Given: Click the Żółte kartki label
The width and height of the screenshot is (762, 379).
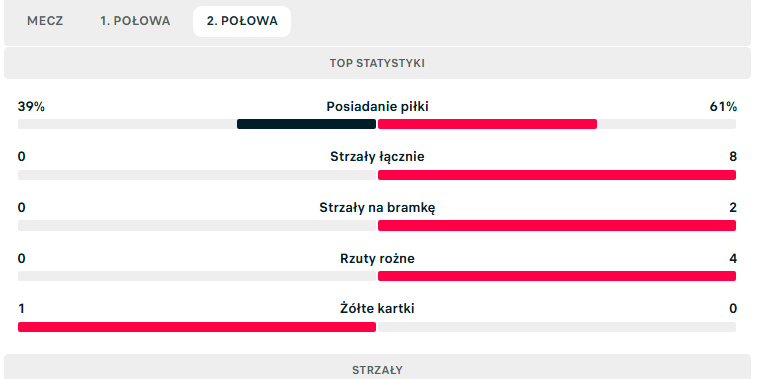Looking at the screenshot, I should pyautogui.click(x=377, y=309).
